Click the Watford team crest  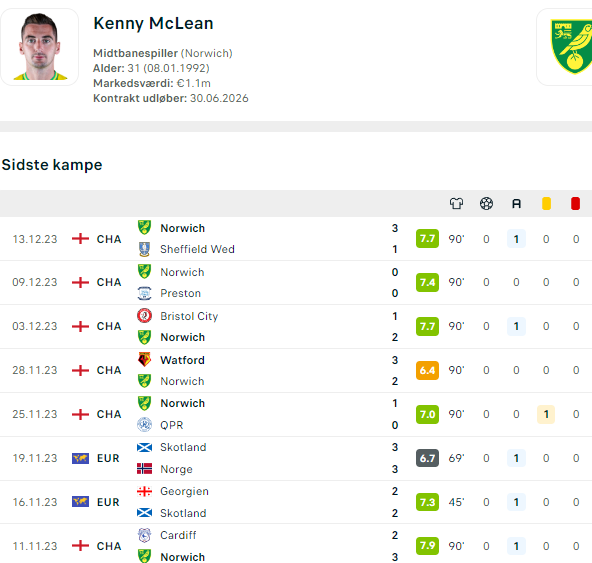point(144,360)
